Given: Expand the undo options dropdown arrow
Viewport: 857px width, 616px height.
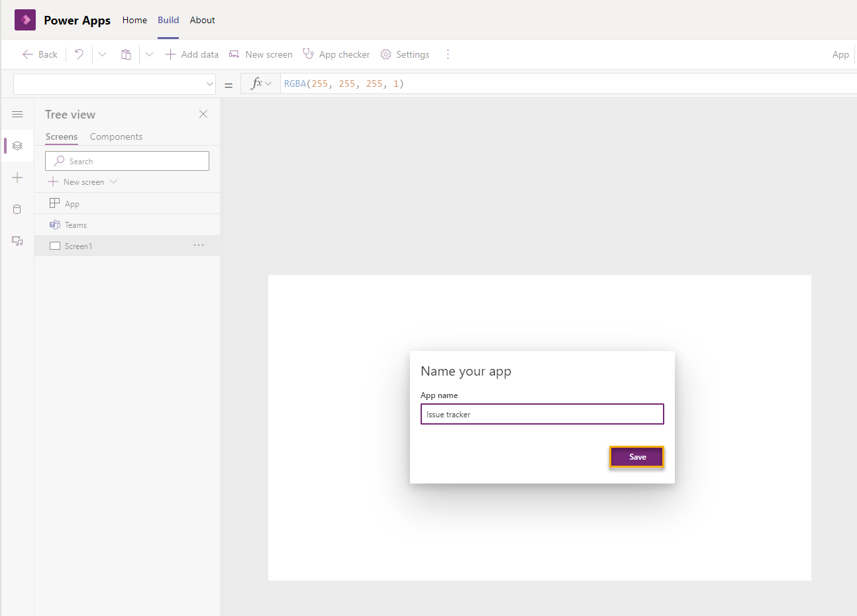Looking at the screenshot, I should click(102, 54).
